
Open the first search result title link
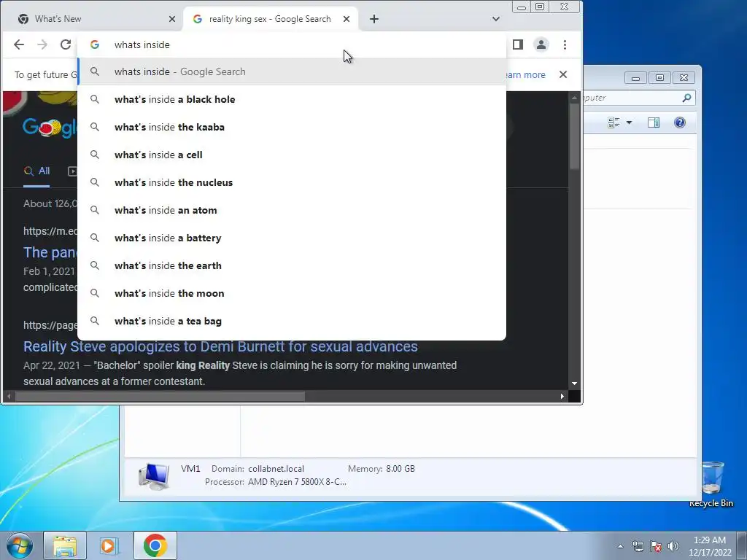[x=50, y=252]
